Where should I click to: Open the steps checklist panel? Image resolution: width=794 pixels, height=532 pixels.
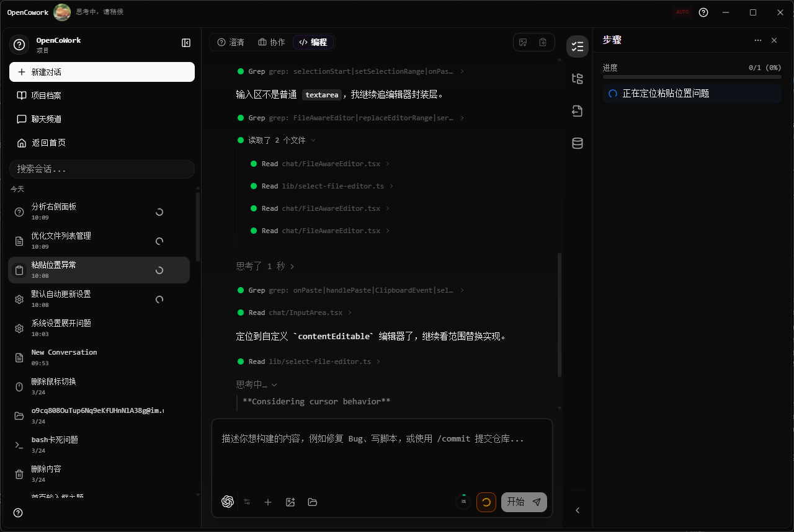pyautogui.click(x=577, y=46)
